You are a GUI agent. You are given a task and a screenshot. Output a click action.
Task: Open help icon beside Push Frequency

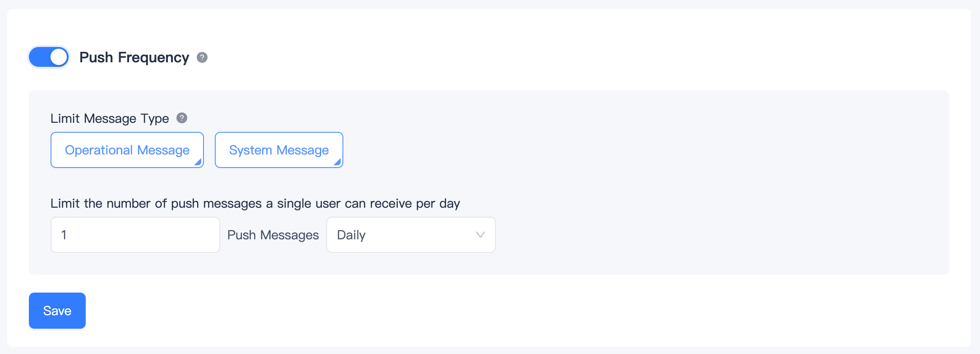click(202, 57)
